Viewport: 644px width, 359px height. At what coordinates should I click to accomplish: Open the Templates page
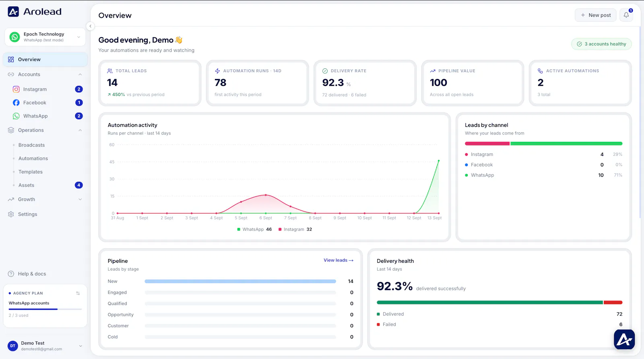click(30, 172)
